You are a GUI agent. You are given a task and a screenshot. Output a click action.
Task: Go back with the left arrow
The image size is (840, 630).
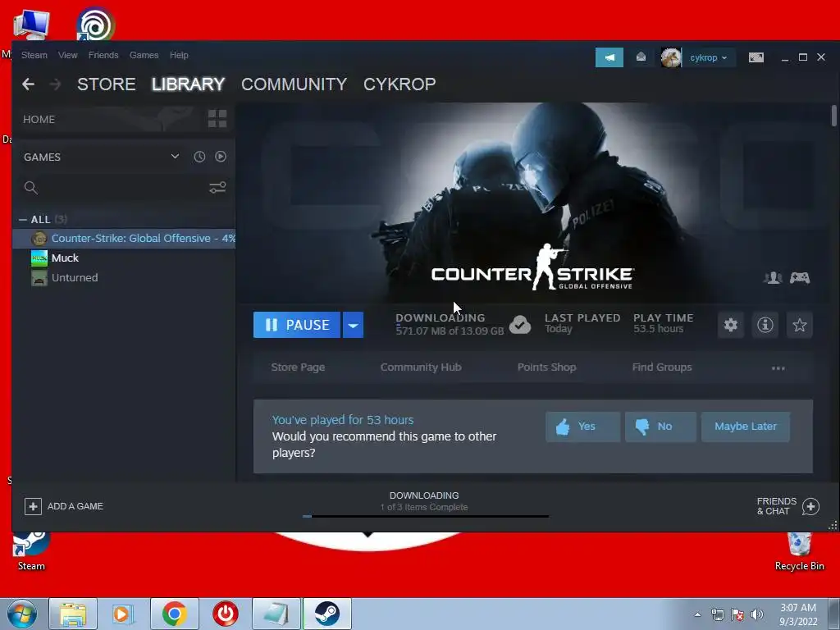point(29,84)
